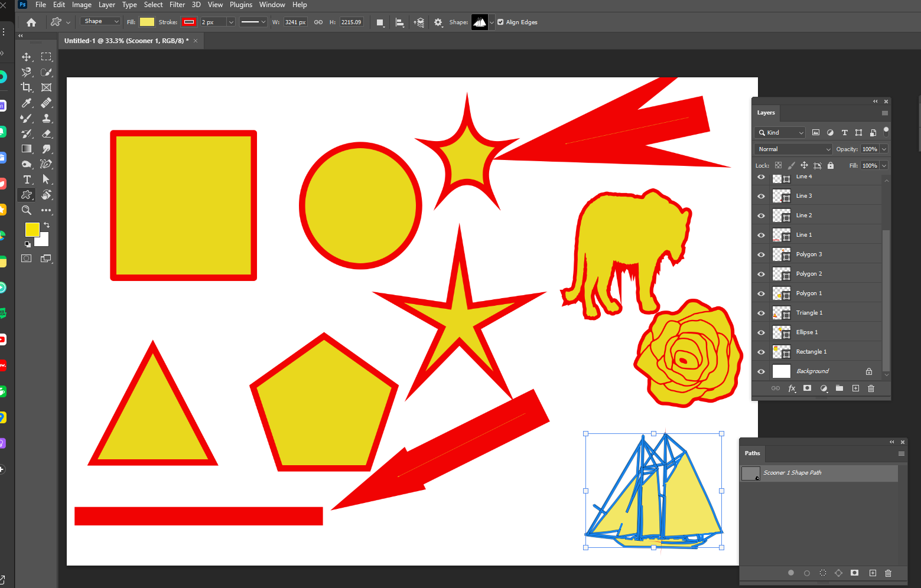The image size is (921, 588).
Task: Click the yellow foreground color swatch
Action: pos(32,230)
